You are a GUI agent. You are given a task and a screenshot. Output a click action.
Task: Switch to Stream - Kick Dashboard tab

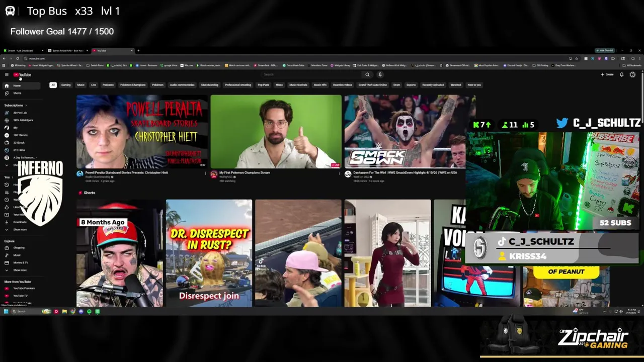pos(23,51)
